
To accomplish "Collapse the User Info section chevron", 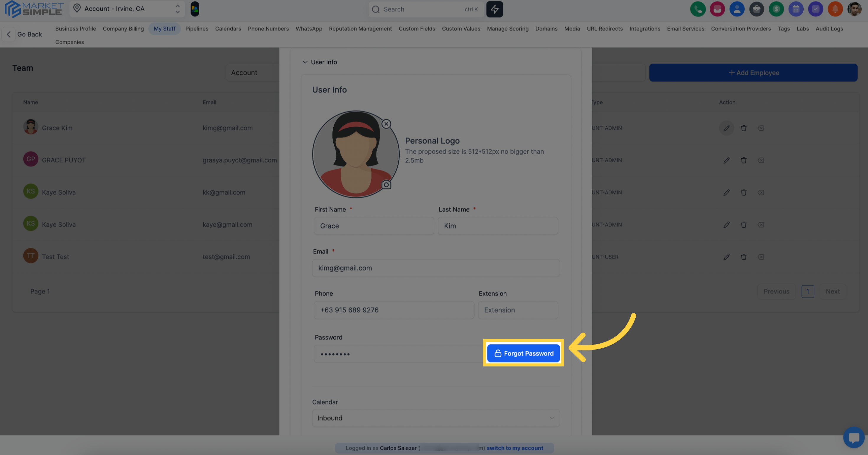I will pyautogui.click(x=305, y=62).
